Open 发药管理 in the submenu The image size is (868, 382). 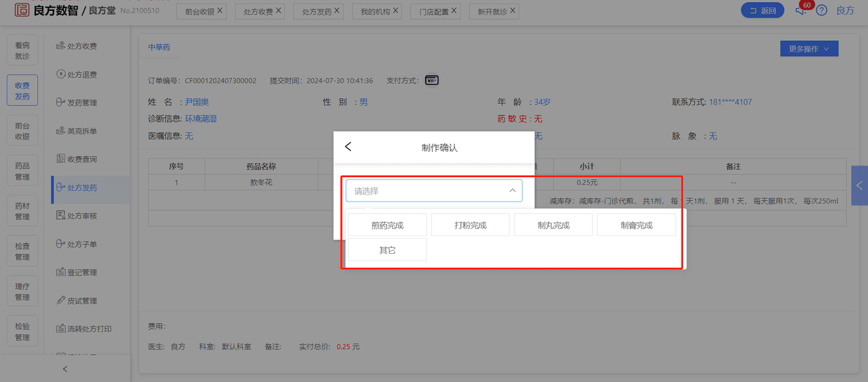point(83,102)
